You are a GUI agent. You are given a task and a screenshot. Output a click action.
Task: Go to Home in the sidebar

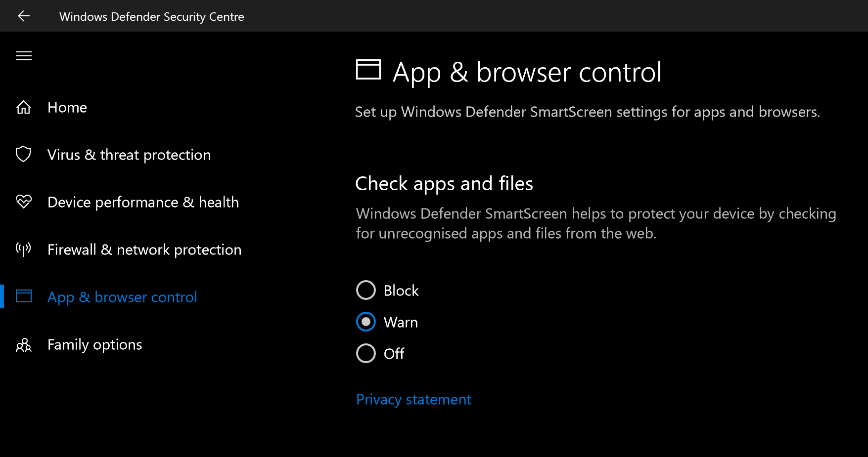pos(67,107)
